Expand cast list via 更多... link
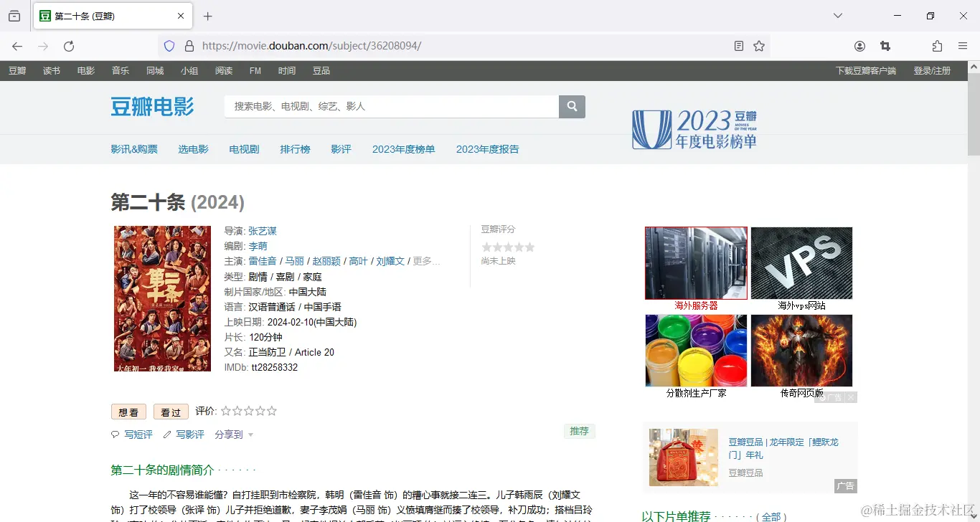Viewport: 980px width, 522px height. (427, 261)
